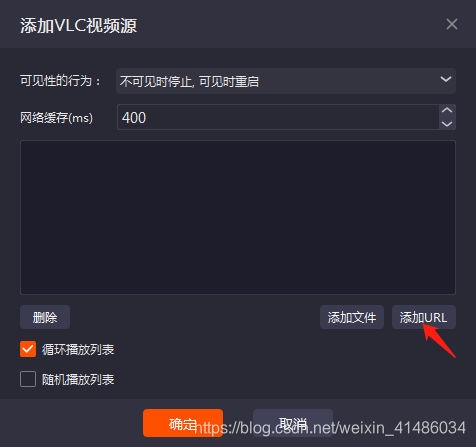The image size is (476, 447).
Task: Increase network cache with up arrow
Action: click(x=447, y=110)
